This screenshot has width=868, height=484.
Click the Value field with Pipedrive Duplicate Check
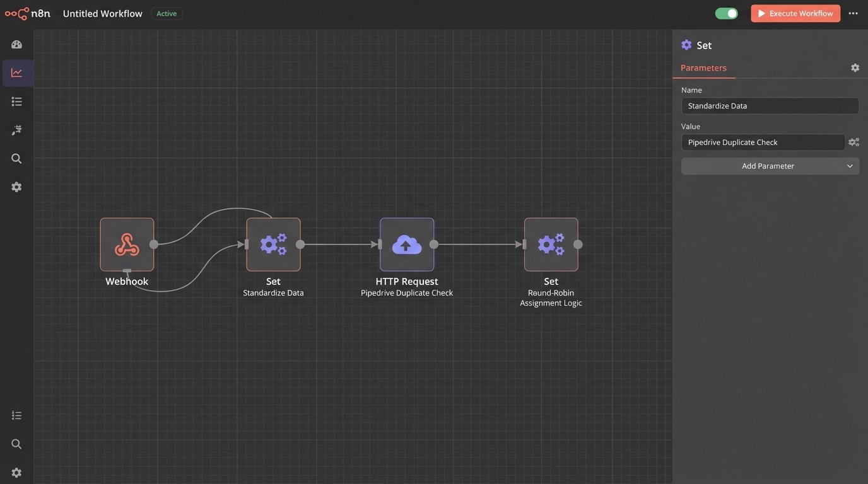[763, 142]
